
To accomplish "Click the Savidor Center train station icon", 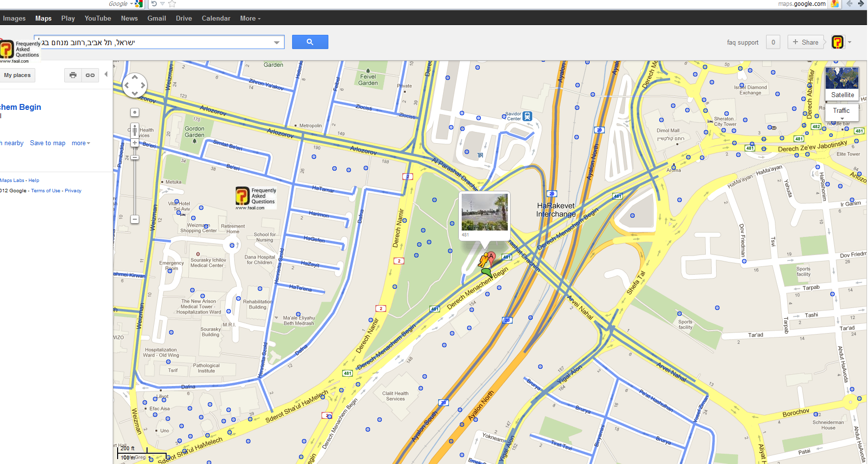I will coord(527,116).
